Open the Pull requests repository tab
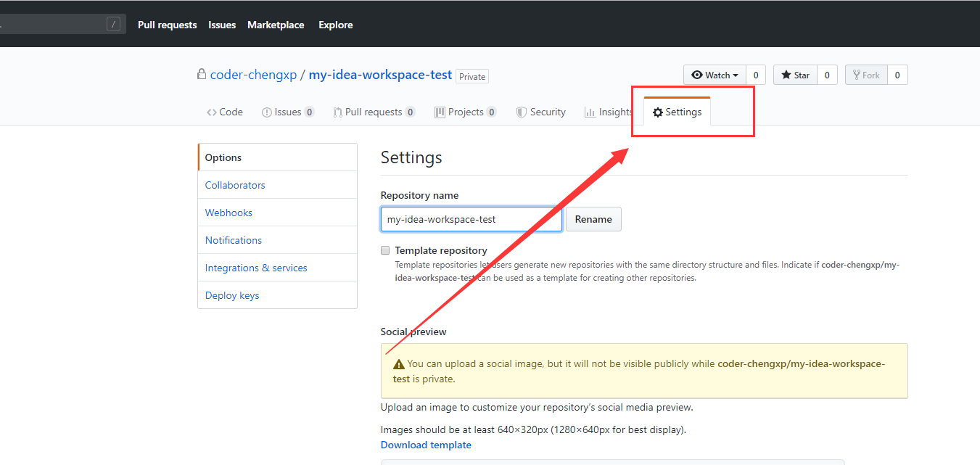This screenshot has width=980, height=465. (x=374, y=112)
